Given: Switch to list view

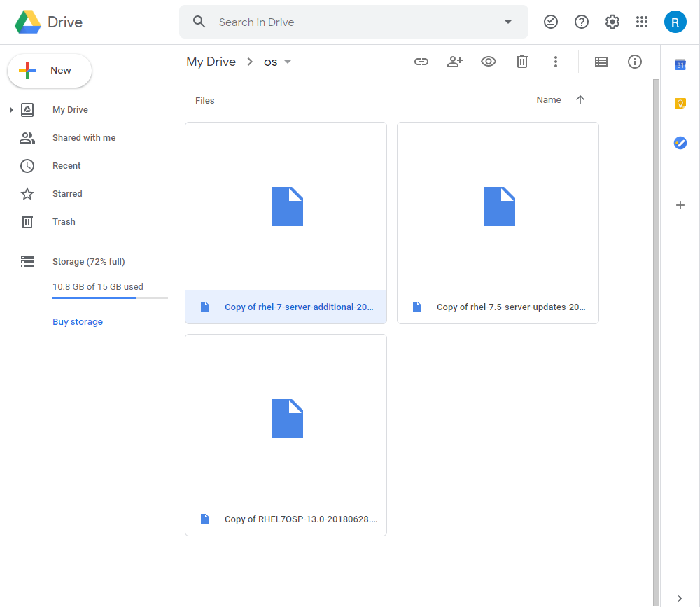Looking at the screenshot, I should [x=601, y=62].
